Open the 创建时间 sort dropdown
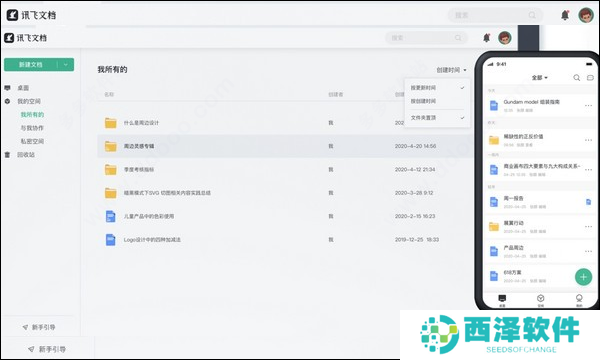Screen dimensions: 600x360 click(x=452, y=70)
